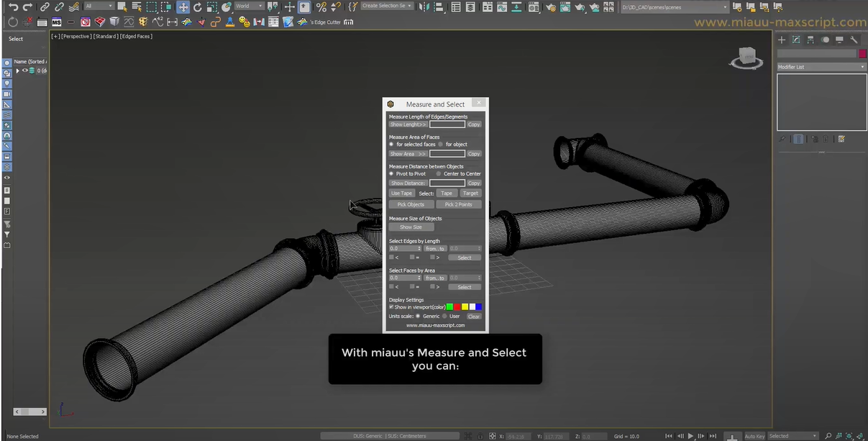Viewport: 868px width, 441px height.
Task: Open the Selected key filter dropdown
Action: click(x=792, y=436)
